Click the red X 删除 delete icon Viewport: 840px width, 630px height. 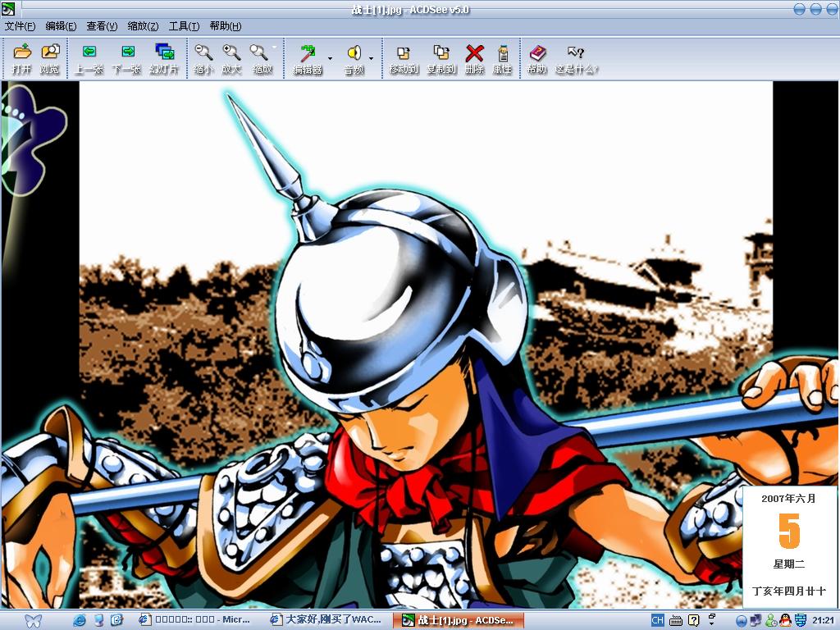(474, 52)
